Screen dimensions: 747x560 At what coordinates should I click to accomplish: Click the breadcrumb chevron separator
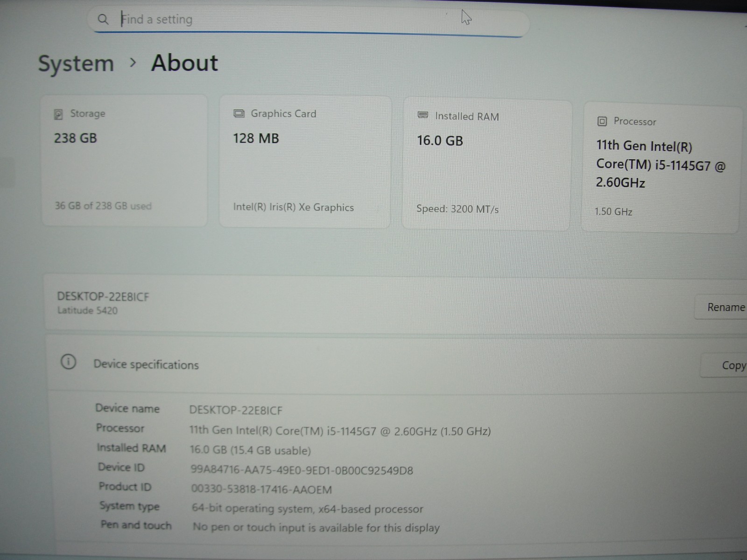(x=133, y=63)
